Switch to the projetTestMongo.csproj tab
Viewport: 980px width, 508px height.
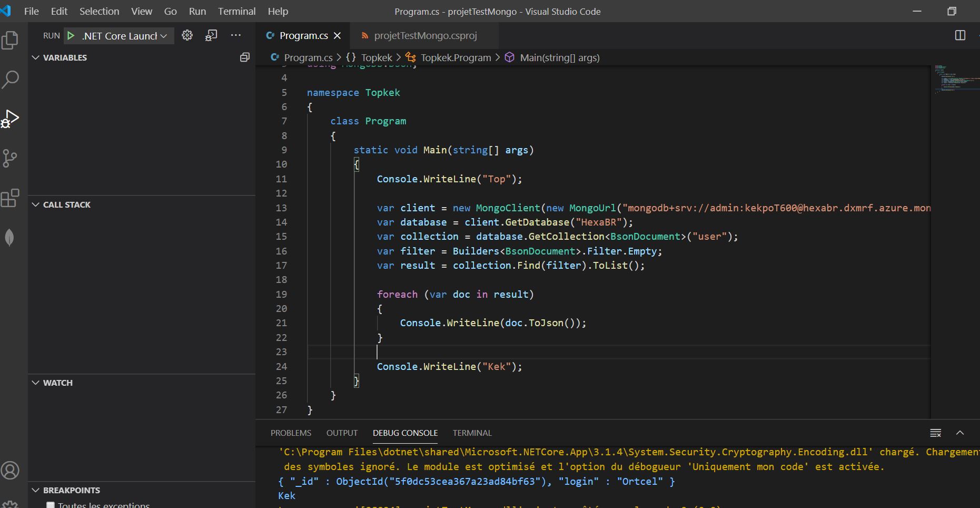[424, 35]
